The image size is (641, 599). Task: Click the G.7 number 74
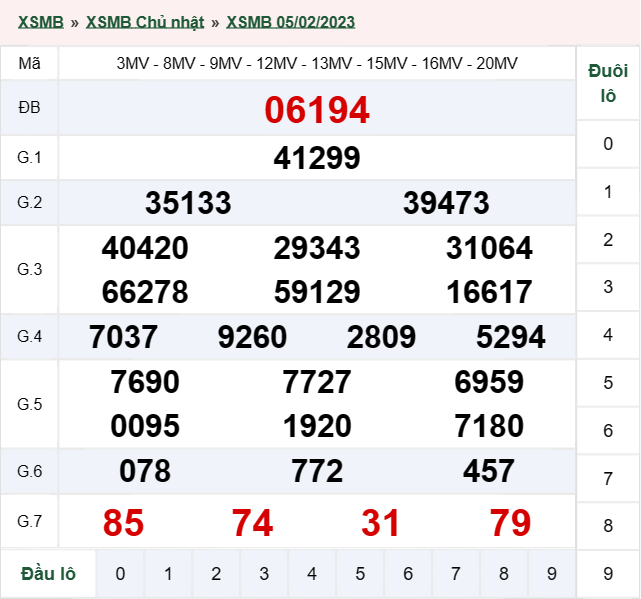(x=252, y=523)
